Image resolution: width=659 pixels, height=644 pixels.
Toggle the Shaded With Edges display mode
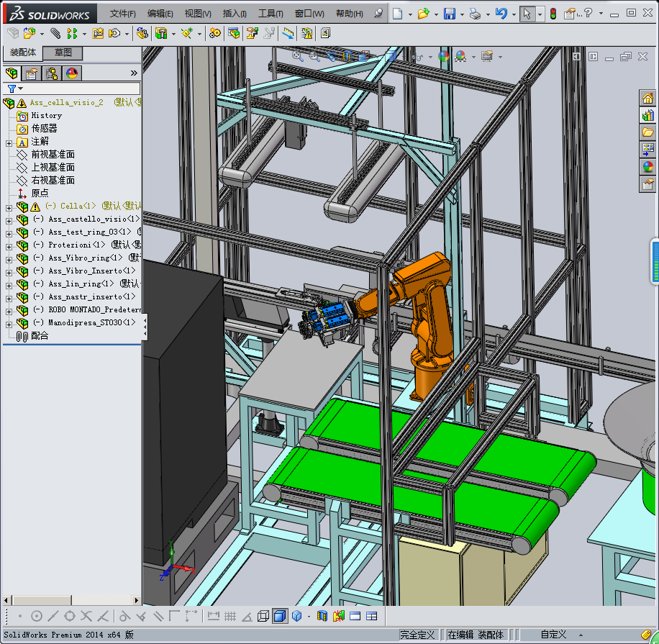pyautogui.click(x=280, y=616)
